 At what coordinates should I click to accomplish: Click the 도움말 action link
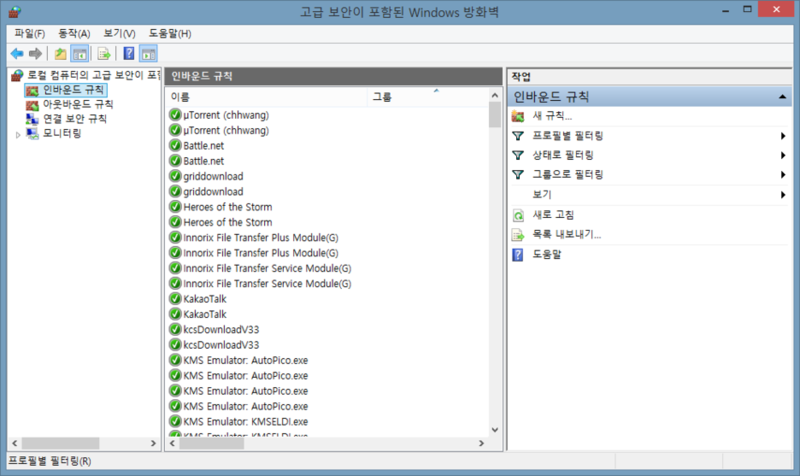tap(546, 254)
